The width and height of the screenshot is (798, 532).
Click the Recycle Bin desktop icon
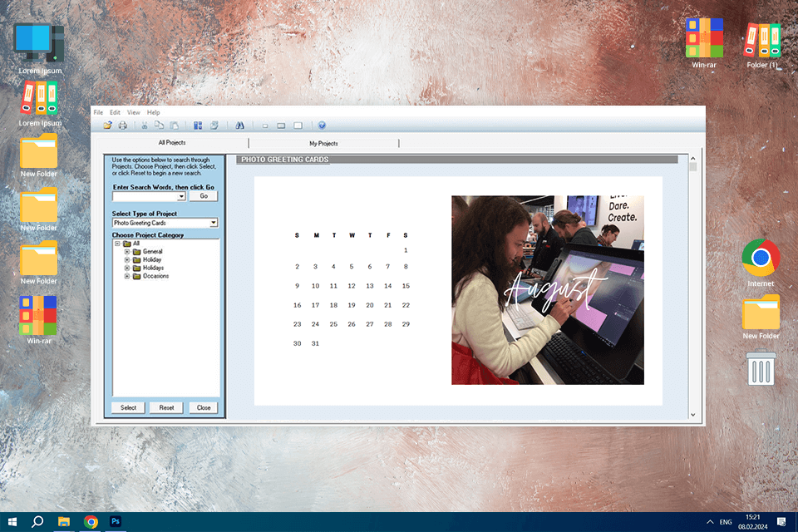click(761, 367)
